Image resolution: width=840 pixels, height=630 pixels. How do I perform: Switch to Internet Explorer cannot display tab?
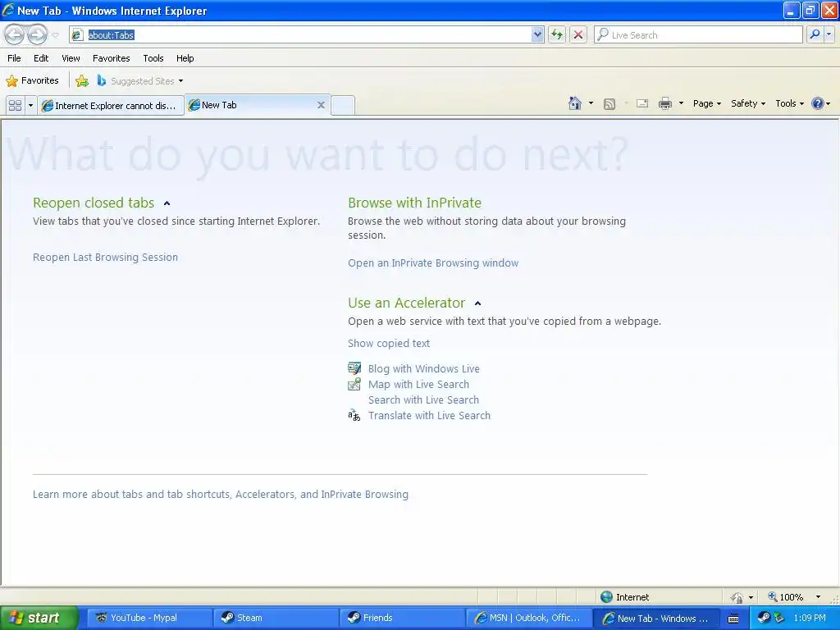[x=111, y=105]
